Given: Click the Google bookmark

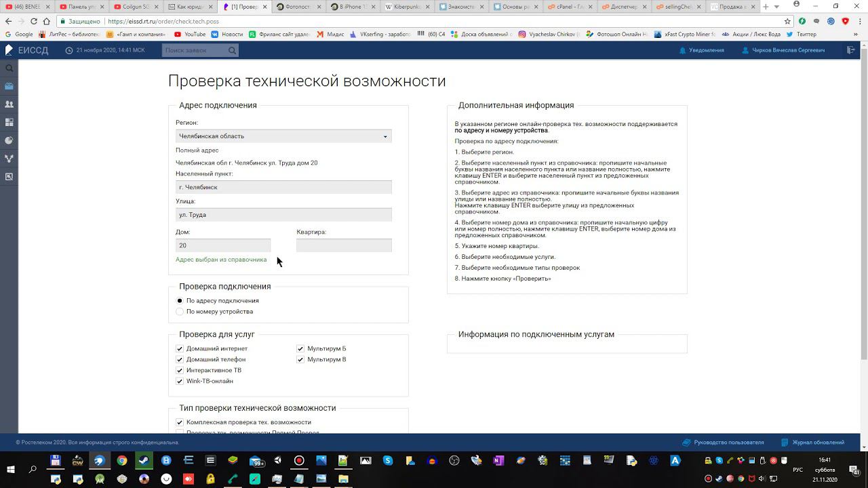Looking at the screenshot, I should pos(19,34).
